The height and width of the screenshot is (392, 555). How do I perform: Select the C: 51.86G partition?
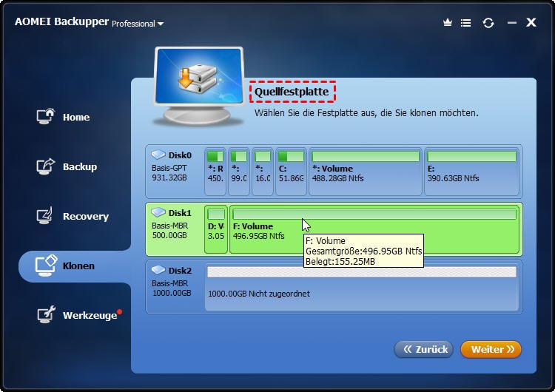click(291, 172)
